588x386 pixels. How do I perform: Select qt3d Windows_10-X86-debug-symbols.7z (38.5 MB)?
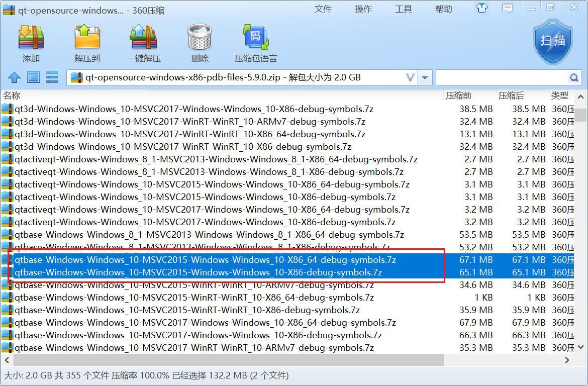287,109
